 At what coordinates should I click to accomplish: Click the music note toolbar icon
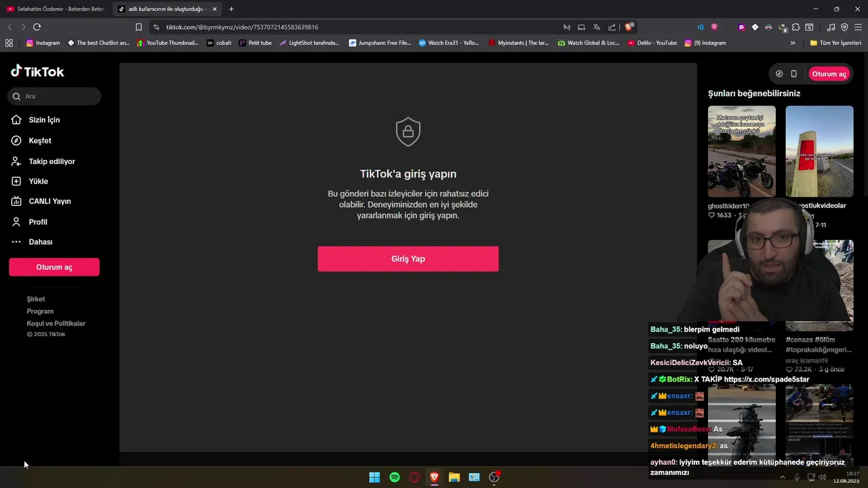[x=831, y=27]
